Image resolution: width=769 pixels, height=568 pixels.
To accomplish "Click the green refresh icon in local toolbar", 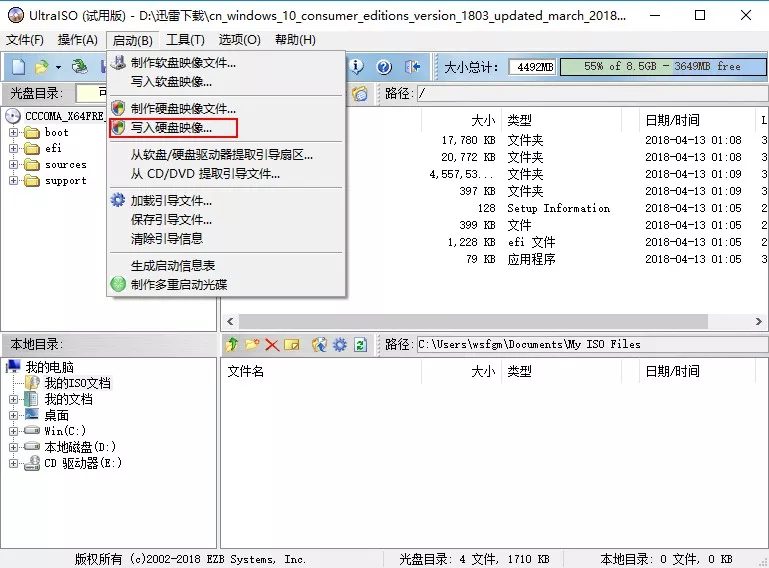I will 360,345.
